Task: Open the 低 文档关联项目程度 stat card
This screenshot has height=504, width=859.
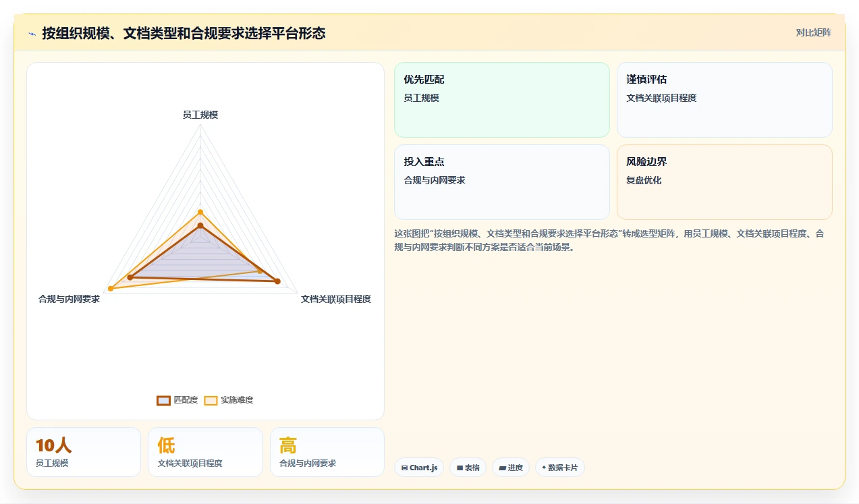Action: 205,452
